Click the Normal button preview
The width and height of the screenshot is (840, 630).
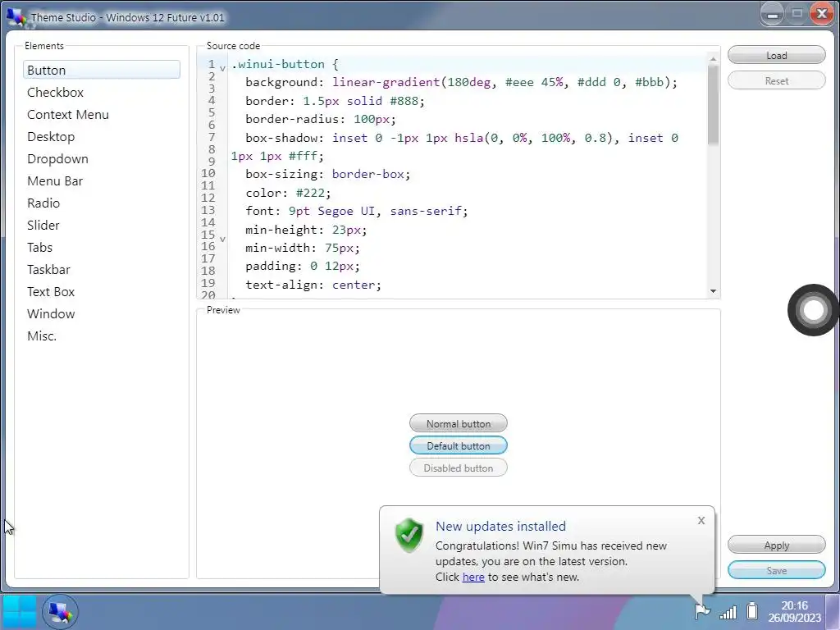pyautogui.click(x=458, y=423)
